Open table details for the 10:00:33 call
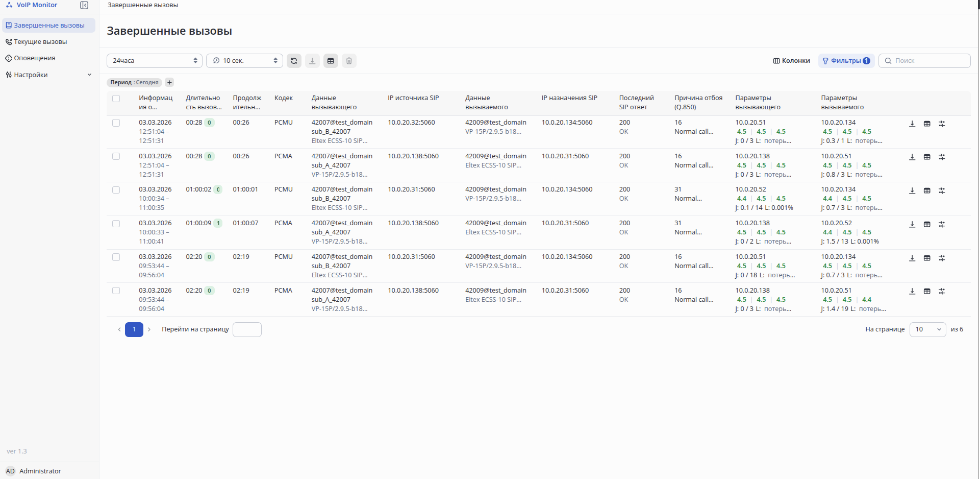This screenshot has height=479, width=980. point(927,224)
